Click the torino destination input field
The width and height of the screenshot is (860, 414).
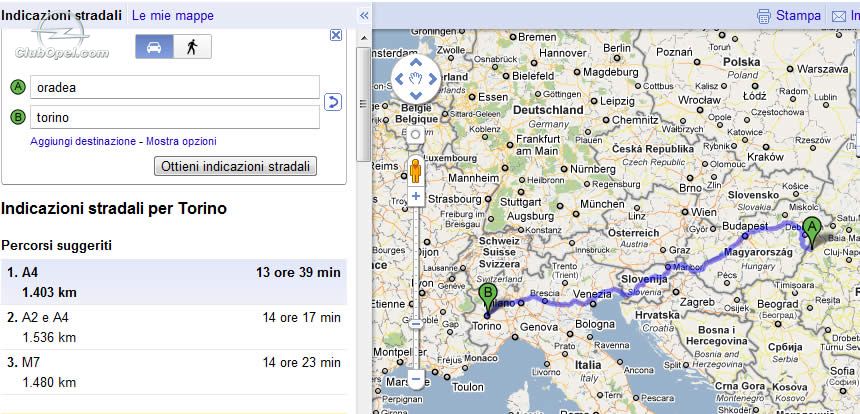coord(175,117)
